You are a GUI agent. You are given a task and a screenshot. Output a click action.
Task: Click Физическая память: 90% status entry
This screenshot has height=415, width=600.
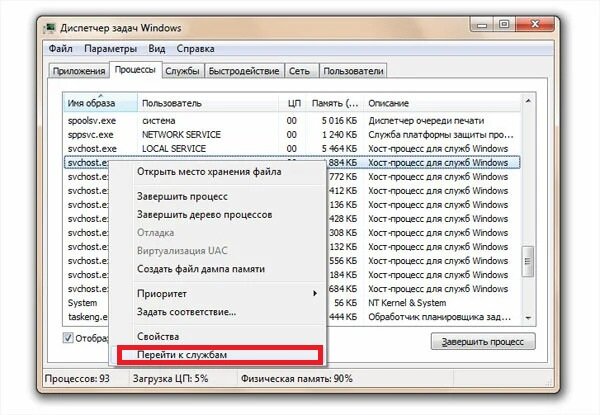pyautogui.click(x=297, y=379)
